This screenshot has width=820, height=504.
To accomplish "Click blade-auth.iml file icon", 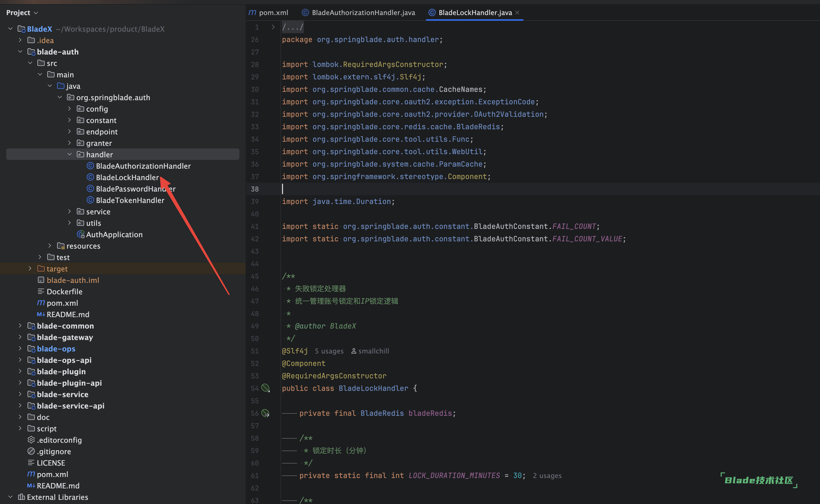I will coord(41,280).
